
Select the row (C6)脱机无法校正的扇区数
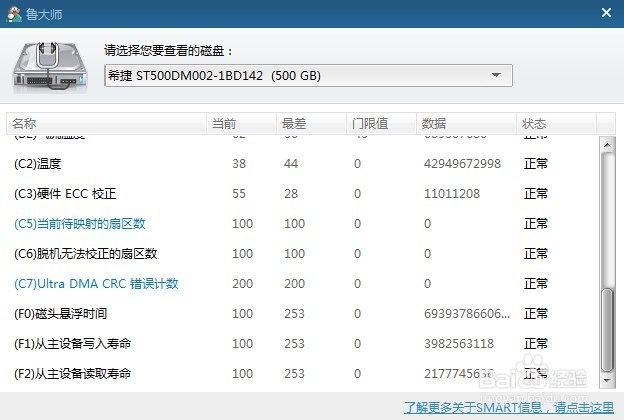point(302,254)
